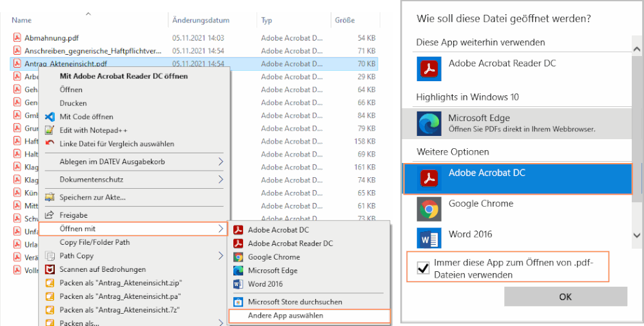Click the Visual Studio Code icon in context menu

pos(50,117)
